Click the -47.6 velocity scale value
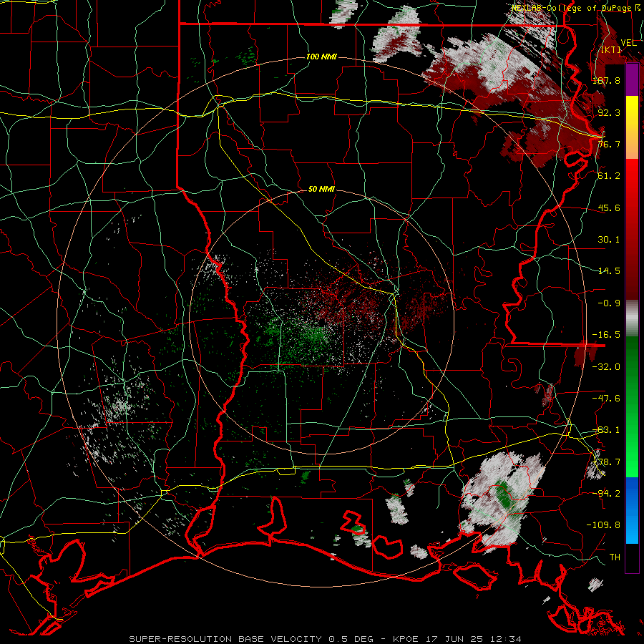Screen dimensions: 644x644 (x=606, y=399)
